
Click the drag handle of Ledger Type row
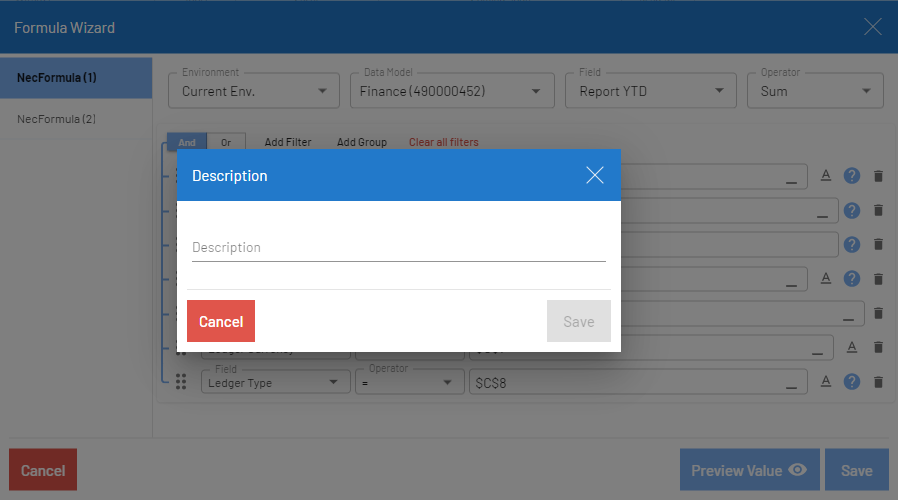coord(181,382)
